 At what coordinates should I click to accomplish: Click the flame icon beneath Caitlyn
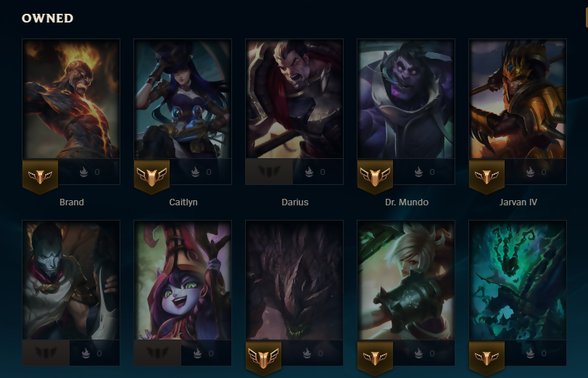pyautogui.click(x=195, y=172)
